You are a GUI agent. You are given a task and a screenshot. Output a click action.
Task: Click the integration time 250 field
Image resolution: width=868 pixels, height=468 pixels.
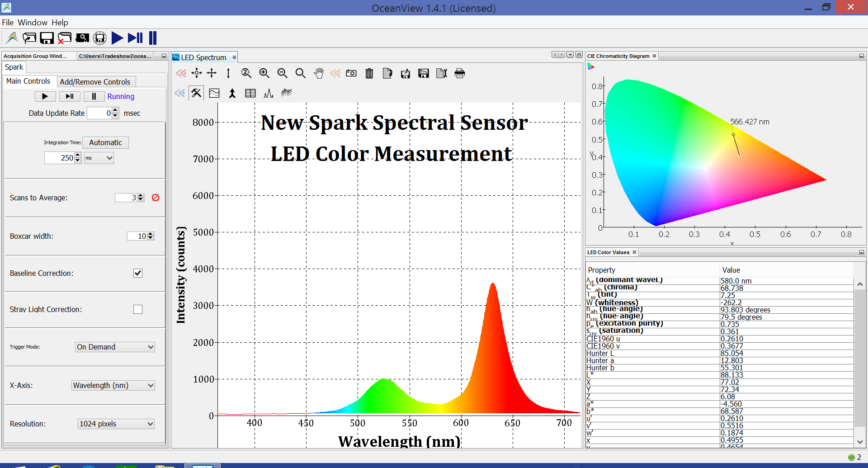click(59, 158)
